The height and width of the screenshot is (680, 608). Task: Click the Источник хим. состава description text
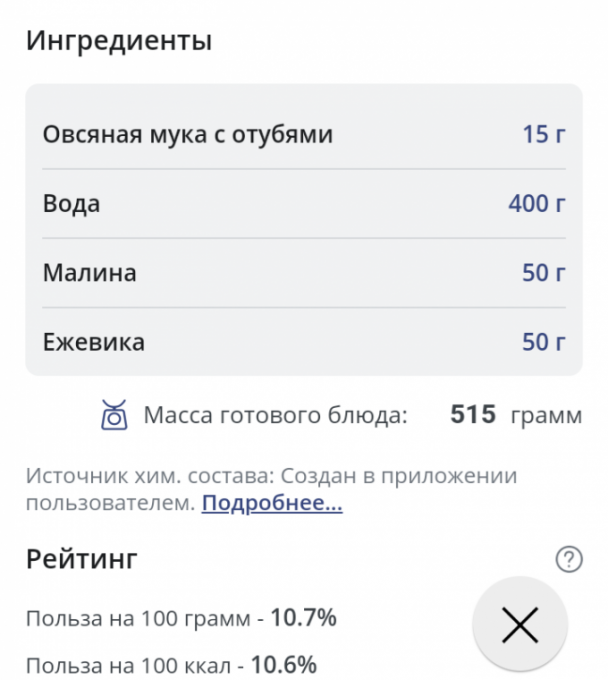[270, 476]
